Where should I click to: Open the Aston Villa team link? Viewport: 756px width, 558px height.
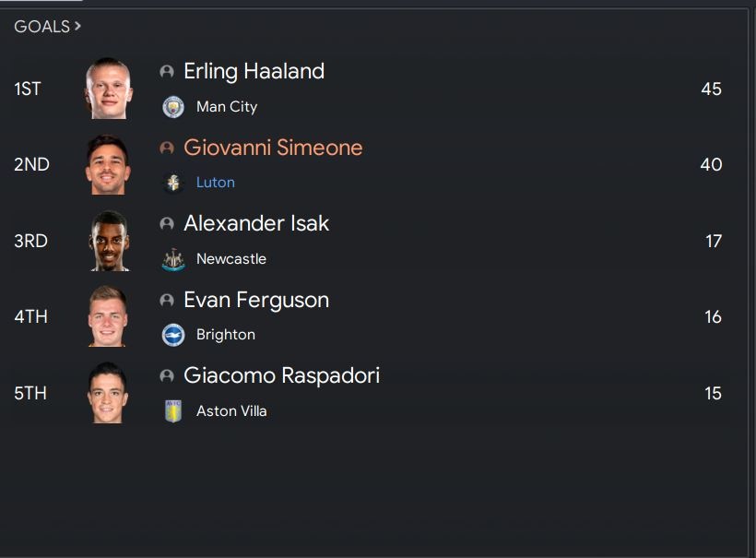pos(231,411)
